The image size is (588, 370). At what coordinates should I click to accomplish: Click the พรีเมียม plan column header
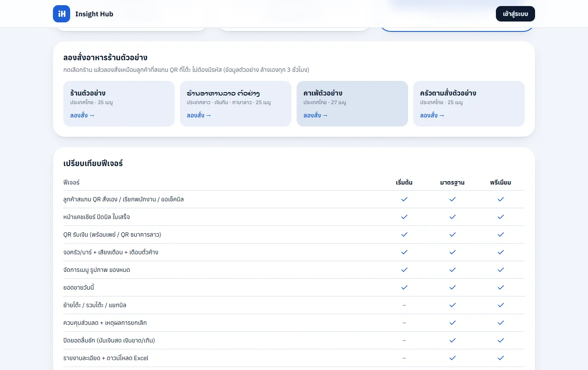tap(501, 182)
